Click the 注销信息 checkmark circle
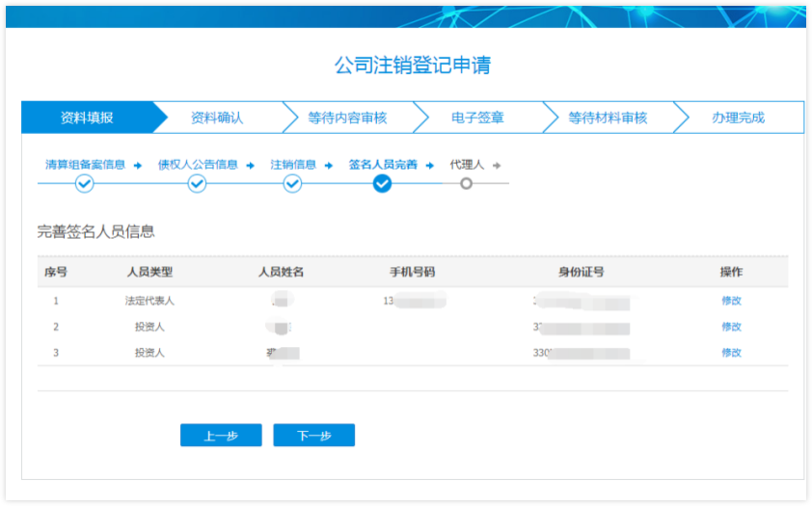Image resolution: width=812 pixels, height=506 pixels. pyautogui.click(x=292, y=183)
